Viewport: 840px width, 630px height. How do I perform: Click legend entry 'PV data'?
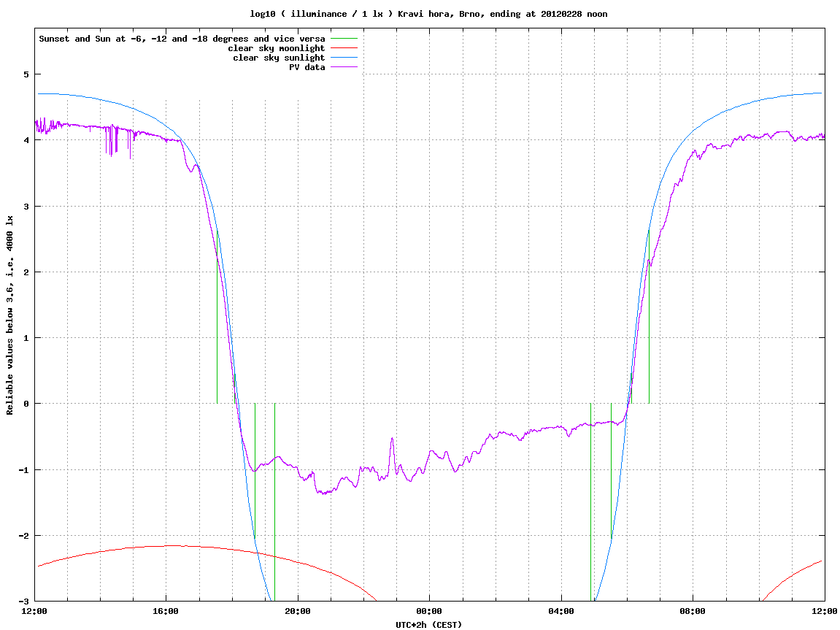307,67
